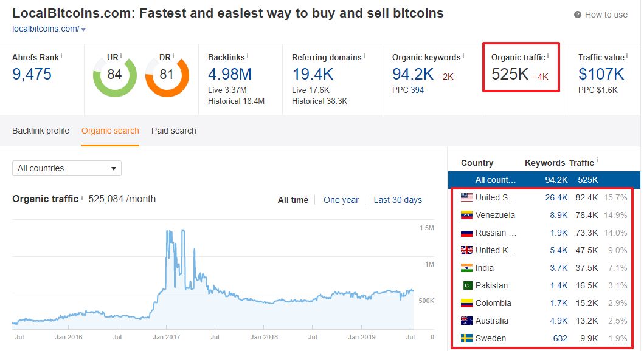The image size is (644, 351).
Task: Open the All countries dropdown
Action: click(x=67, y=169)
